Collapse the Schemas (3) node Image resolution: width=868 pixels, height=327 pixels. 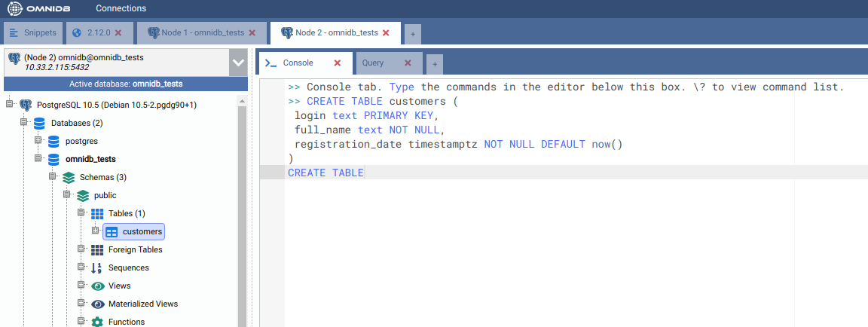53,177
